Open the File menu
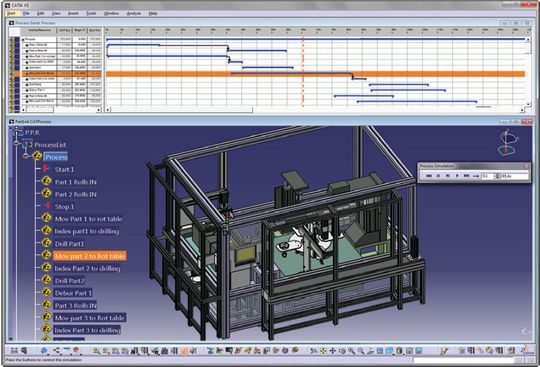This screenshot has height=367, width=540. (x=26, y=13)
